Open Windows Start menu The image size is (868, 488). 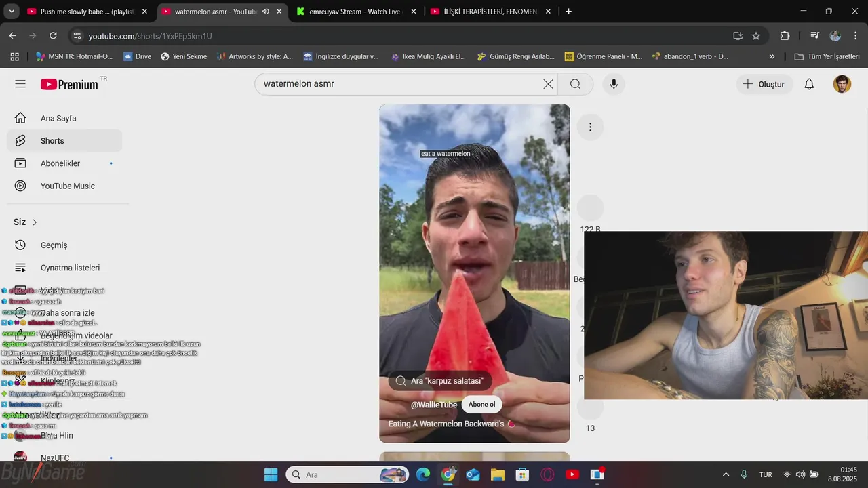[271, 474]
